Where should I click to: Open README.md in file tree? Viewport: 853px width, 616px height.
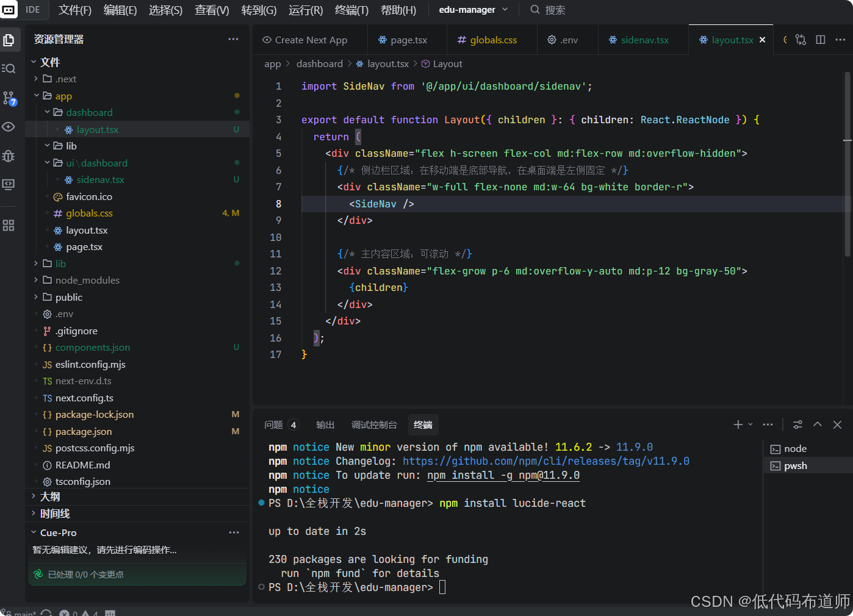pos(137,465)
